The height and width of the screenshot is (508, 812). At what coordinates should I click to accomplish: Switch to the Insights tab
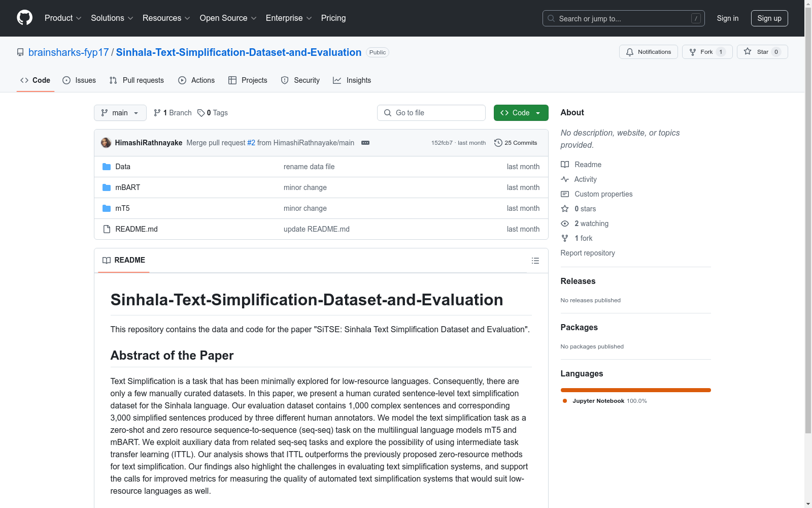352,80
